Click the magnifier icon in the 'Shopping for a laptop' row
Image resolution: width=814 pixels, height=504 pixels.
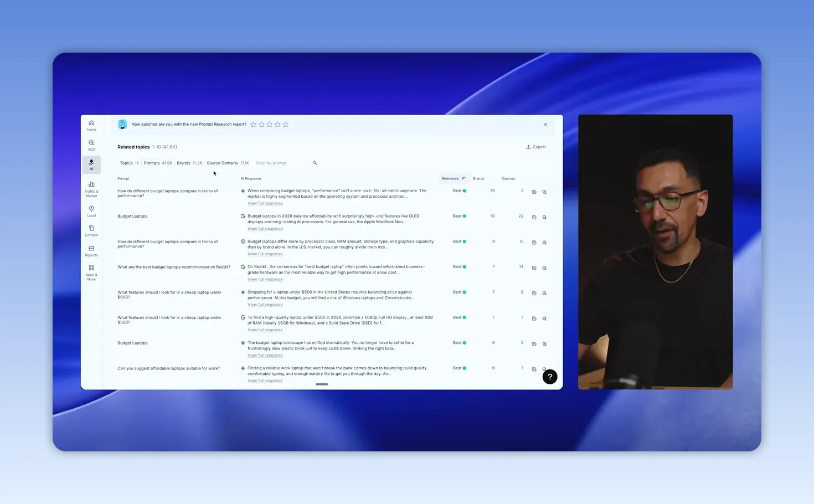pyautogui.click(x=544, y=294)
